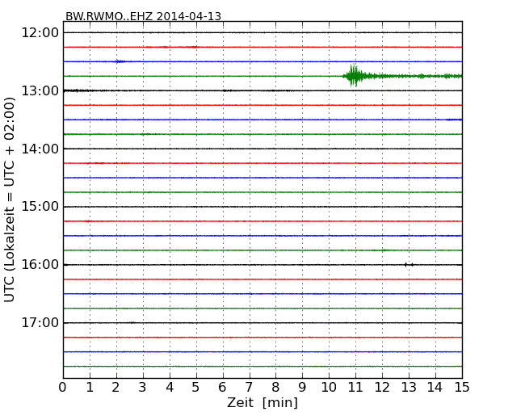
Task: Click the 13 minute tick label
Action: (409, 388)
